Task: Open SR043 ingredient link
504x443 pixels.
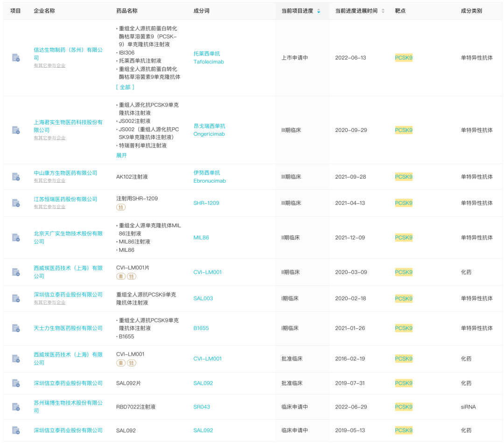Action: pyautogui.click(x=202, y=407)
